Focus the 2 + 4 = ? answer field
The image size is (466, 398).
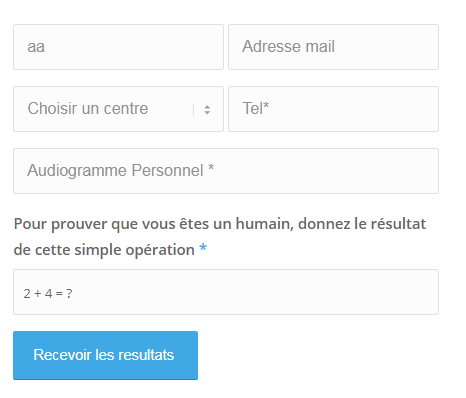226,292
